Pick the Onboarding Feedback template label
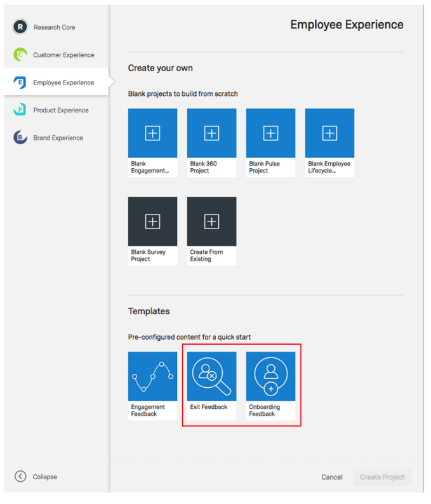The height and width of the screenshot is (504, 431). [x=265, y=411]
